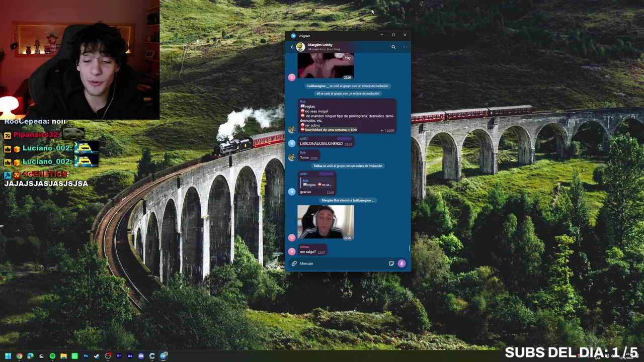
Task: Open Discord from the taskbar
Action: pyautogui.click(x=141, y=356)
